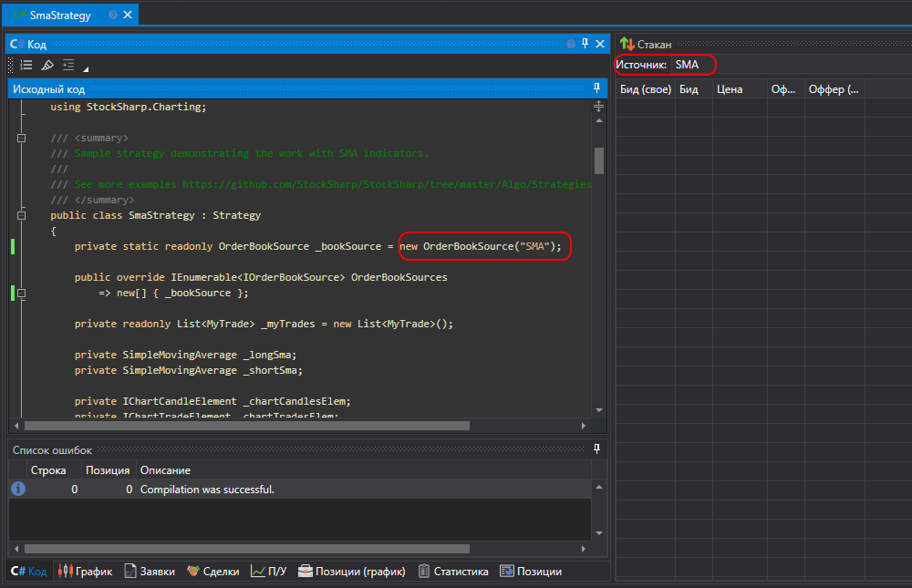Image resolution: width=912 pixels, height=588 pixels.
Task: Open help for SmaStrategy tab
Action: coord(113,15)
